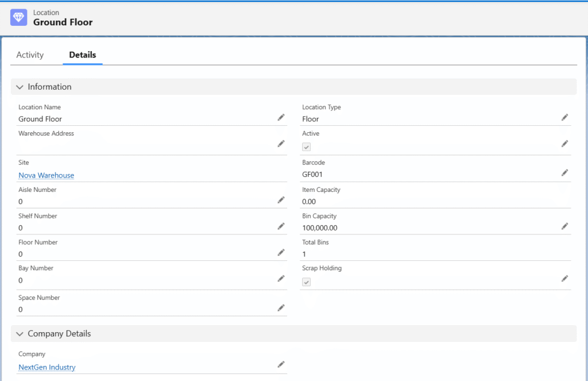Toggle the Active checkbox

click(307, 147)
